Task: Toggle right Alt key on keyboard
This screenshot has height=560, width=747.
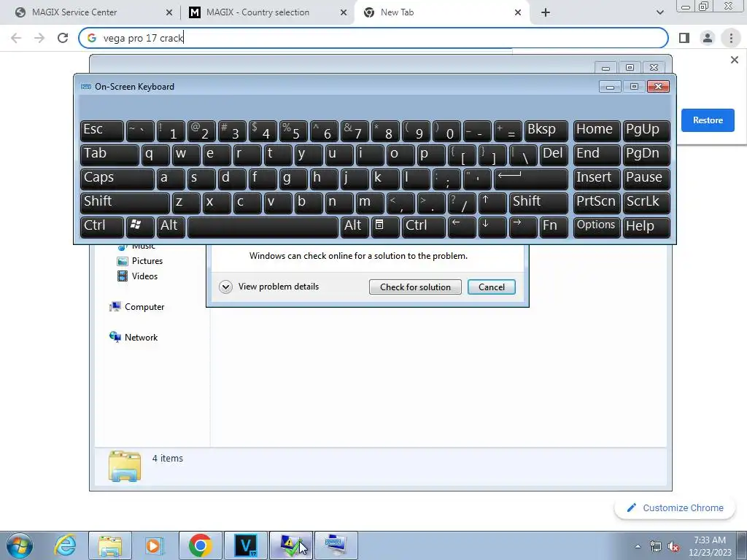Action: 355,227
